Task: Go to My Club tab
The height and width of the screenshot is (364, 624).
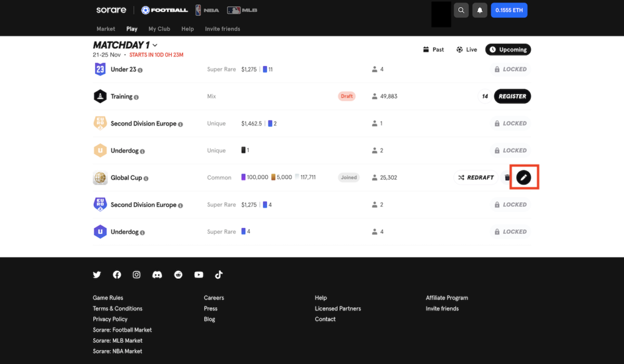Action: coord(159,29)
